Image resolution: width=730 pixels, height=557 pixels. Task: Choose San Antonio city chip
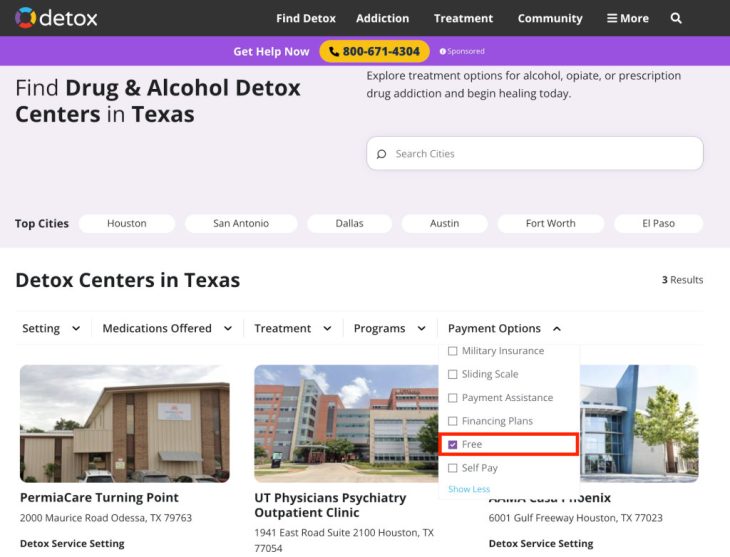241,223
